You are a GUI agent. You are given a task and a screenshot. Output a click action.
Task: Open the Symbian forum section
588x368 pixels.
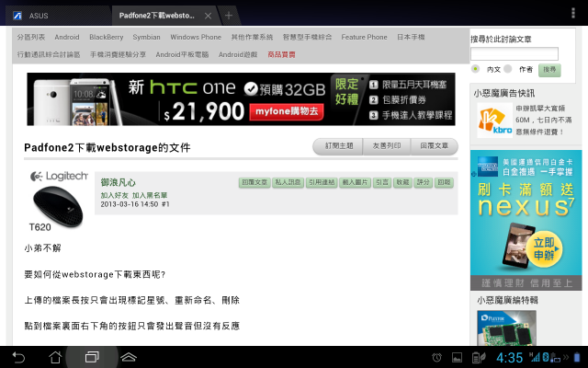pyautogui.click(x=146, y=37)
